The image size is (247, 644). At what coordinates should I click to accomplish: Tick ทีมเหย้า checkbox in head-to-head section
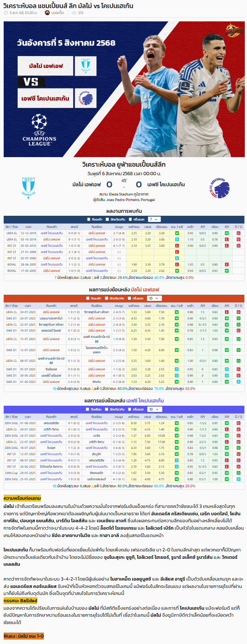(89, 219)
